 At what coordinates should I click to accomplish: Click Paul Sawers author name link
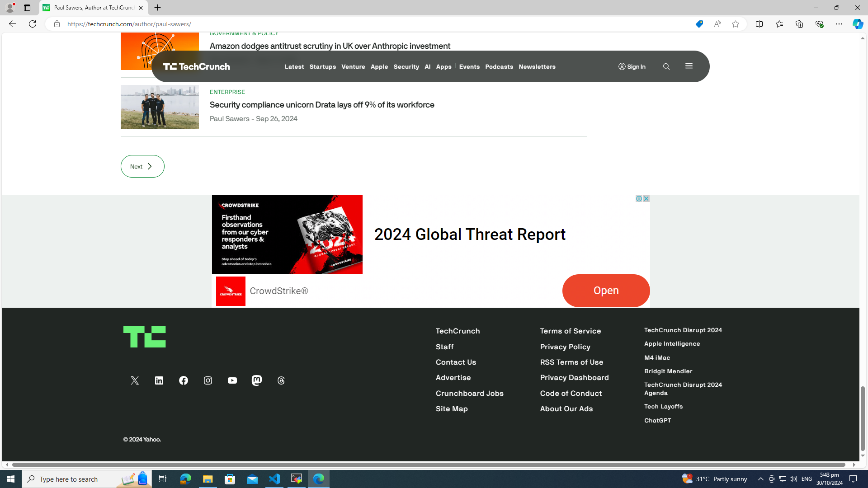pos(229,119)
